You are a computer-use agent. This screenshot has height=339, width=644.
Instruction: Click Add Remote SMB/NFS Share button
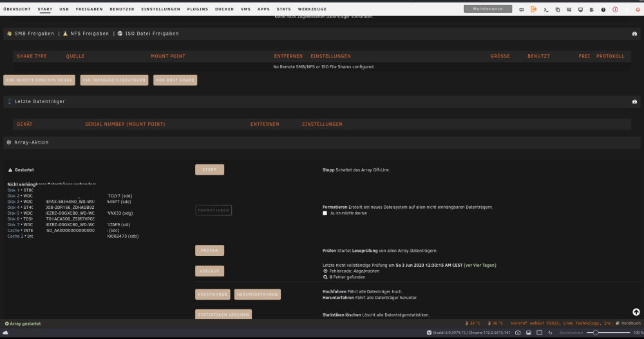(x=39, y=80)
